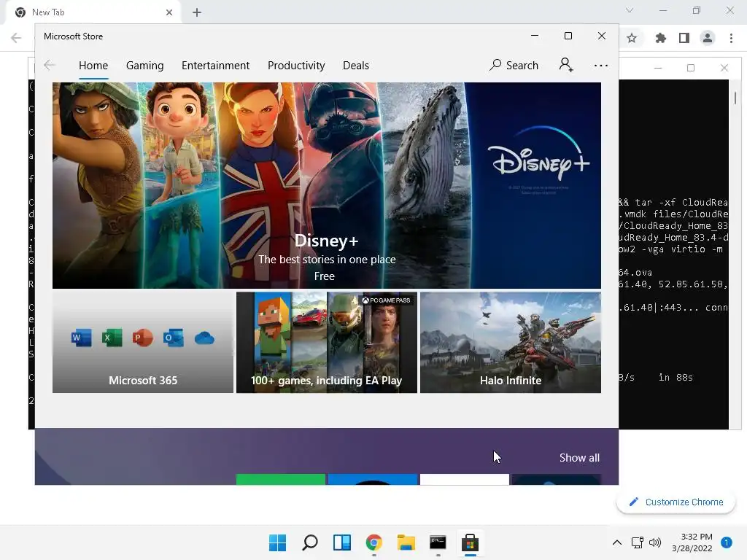Open Search in Microsoft Store
This screenshot has height=560, width=747.
514,65
